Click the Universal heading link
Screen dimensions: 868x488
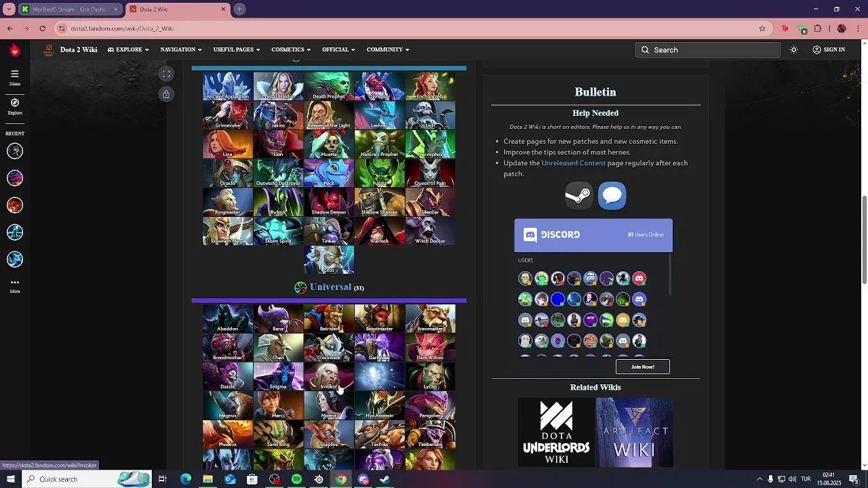coord(330,287)
